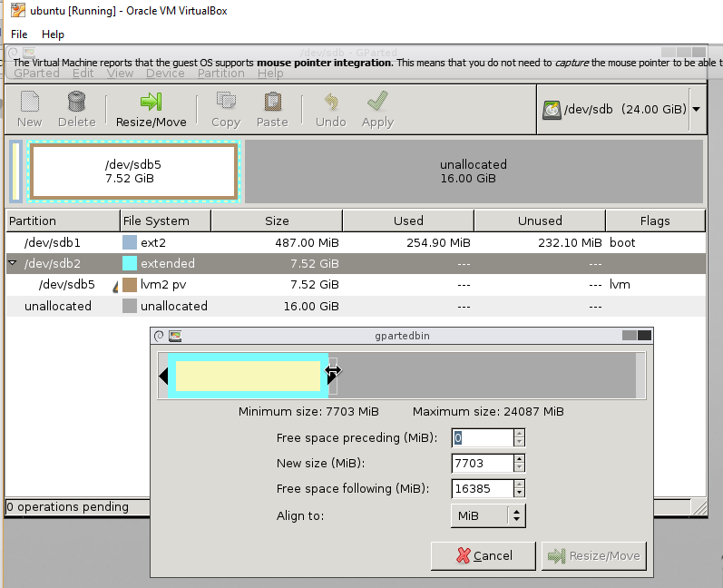Viewport: 723px width, 588px height.
Task: Click the yellow partition bar in resize dialog
Action: pyautogui.click(x=248, y=376)
